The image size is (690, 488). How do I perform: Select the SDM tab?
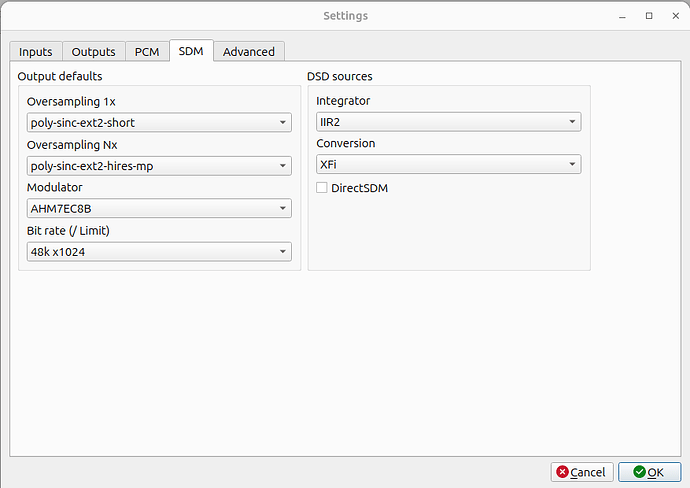coord(191,51)
